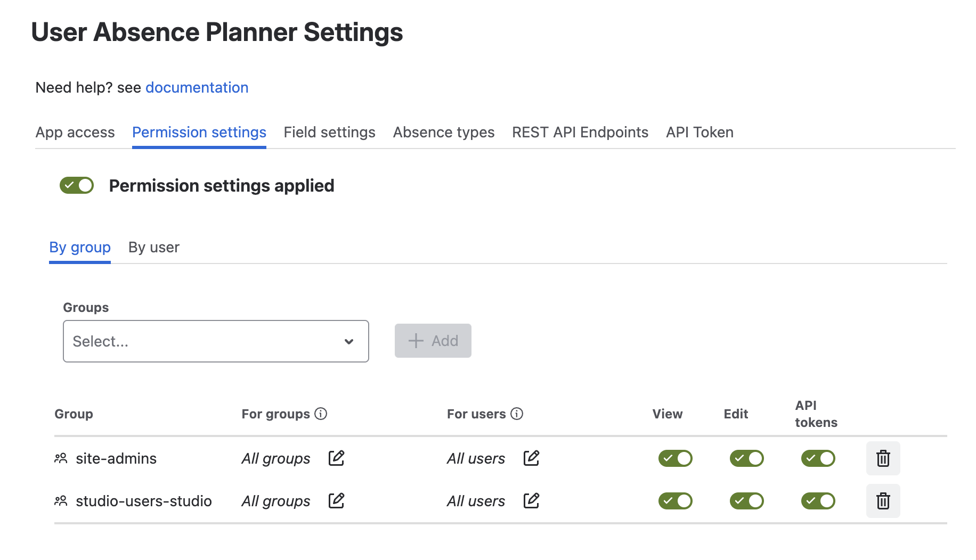
Task: Toggle API tokens permission for site-admins
Action: coord(818,458)
